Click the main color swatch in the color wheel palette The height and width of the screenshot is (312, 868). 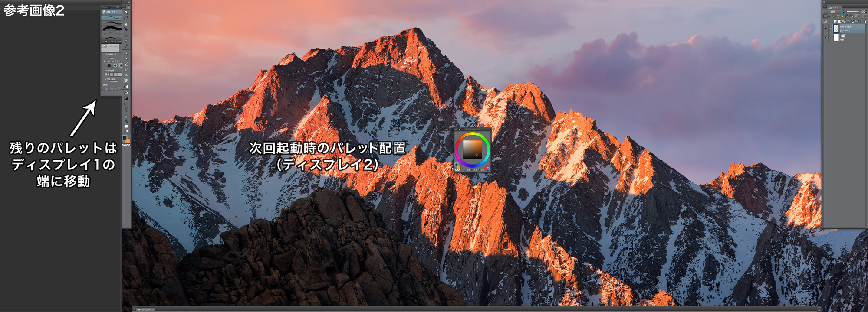(457, 165)
